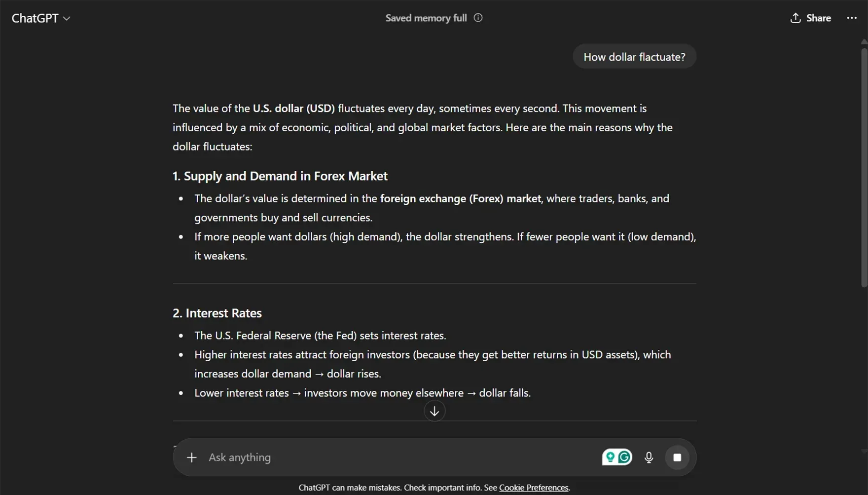Screen dimensions: 868x495
Task: Click the scrollbar's up arrow
Action: tap(864, 42)
